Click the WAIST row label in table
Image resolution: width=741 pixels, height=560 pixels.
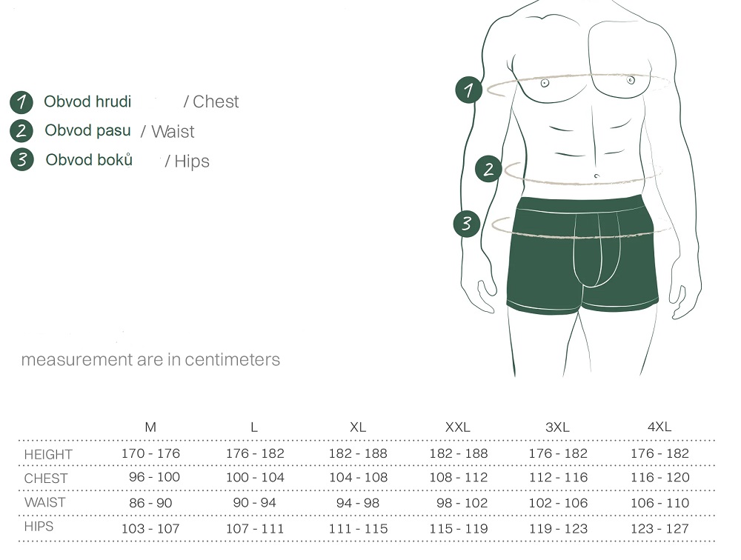pyautogui.click(x=44, y=502)
